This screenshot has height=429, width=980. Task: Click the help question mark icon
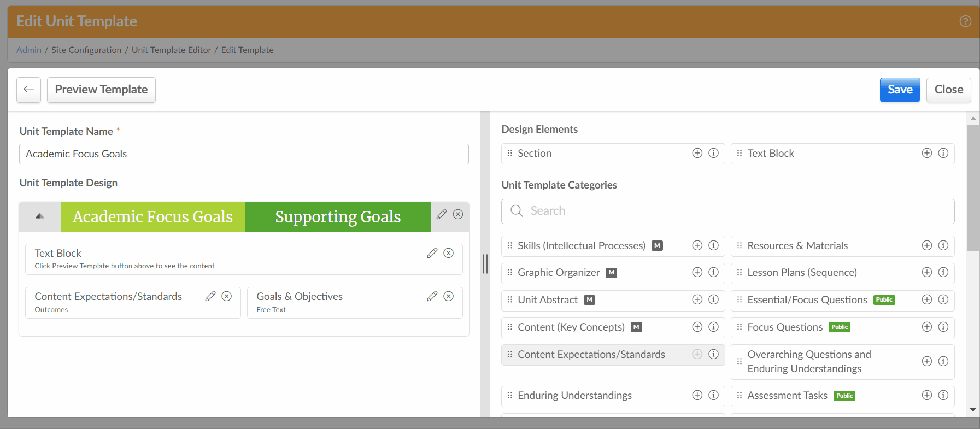point(965,21)
